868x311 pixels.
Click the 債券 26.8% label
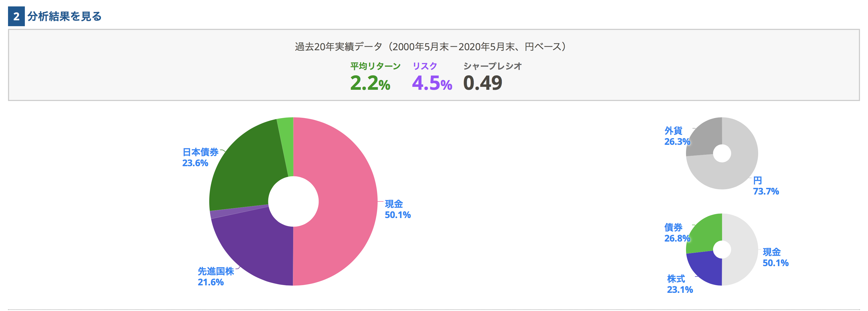[677, 233]
